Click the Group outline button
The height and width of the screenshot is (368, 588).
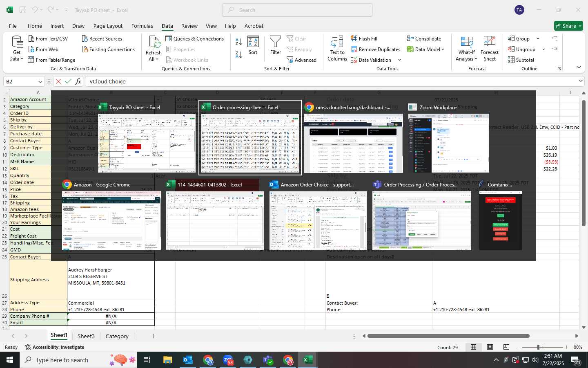coord(519,38)
